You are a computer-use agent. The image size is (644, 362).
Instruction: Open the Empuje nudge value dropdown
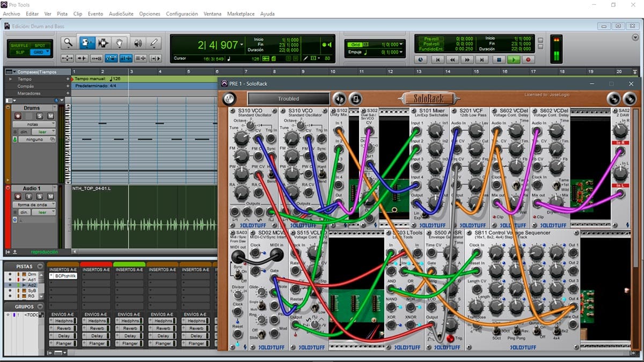pos(401,52)
